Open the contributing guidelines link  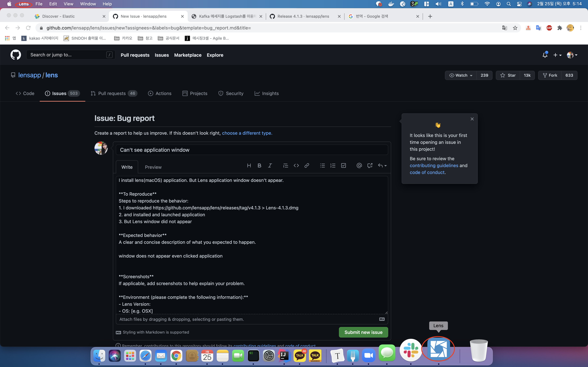[434, 165]
